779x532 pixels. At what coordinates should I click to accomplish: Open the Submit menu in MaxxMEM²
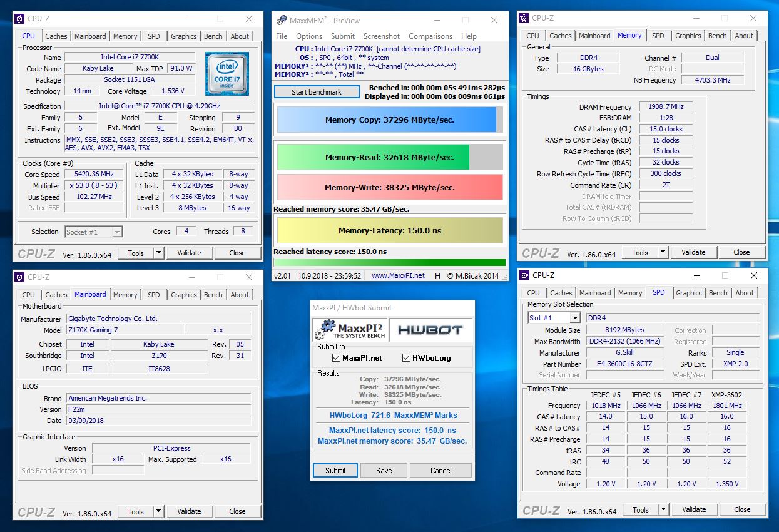click(x=342, y=36)
